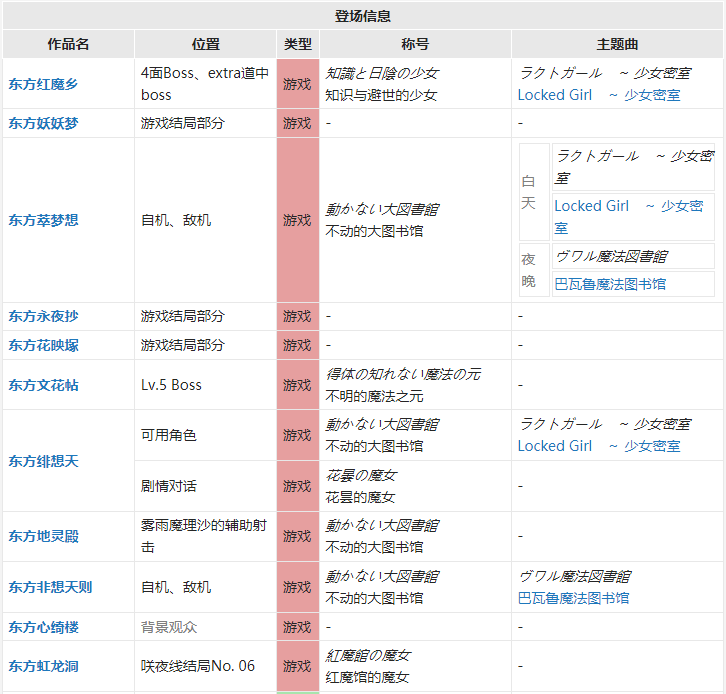
Task: Click the 类型 column header
Action: [x=298, y=44]
